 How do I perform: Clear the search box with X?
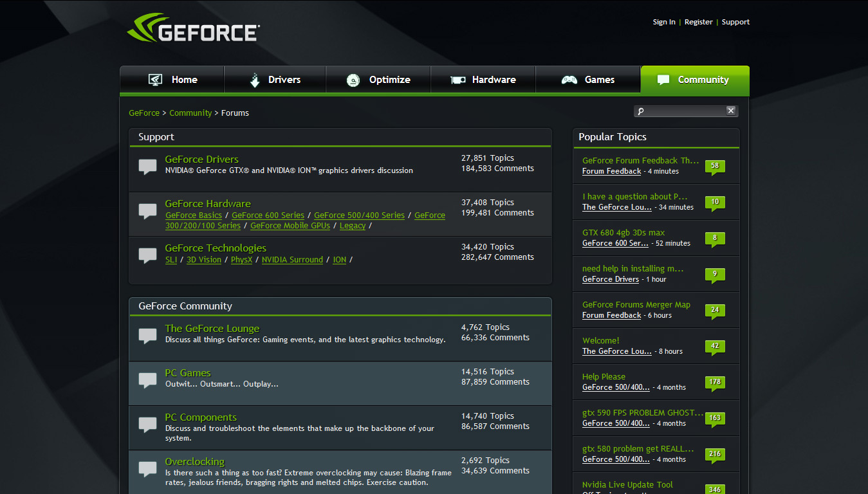731,111
